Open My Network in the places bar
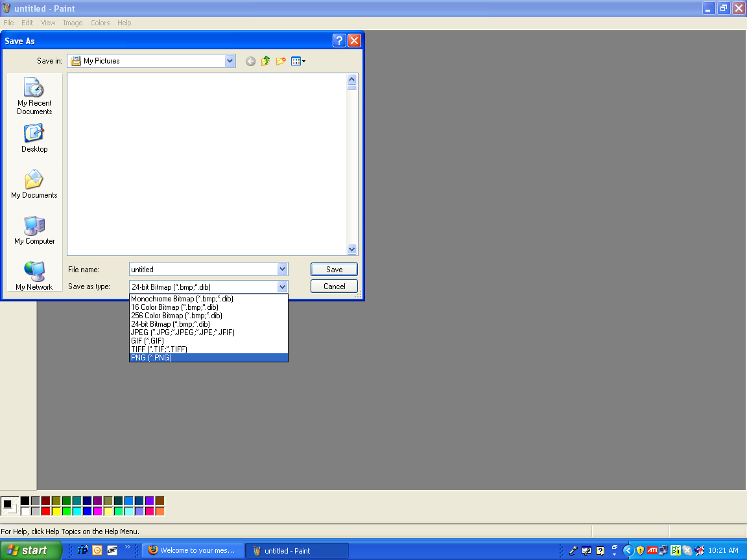Screen dimensions: 747x560 pyautogui.click(x=34, y=275)
